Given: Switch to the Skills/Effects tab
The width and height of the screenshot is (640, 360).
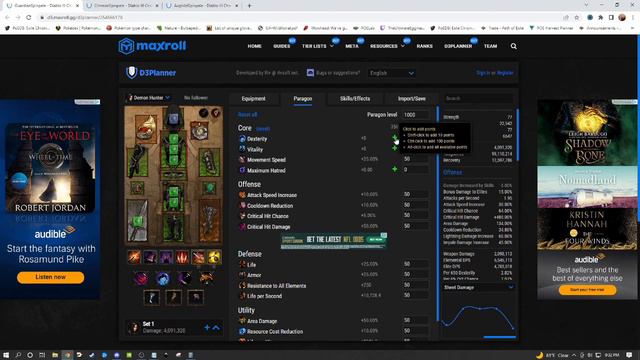Looking at the screenshot, I should coord(355,99).
